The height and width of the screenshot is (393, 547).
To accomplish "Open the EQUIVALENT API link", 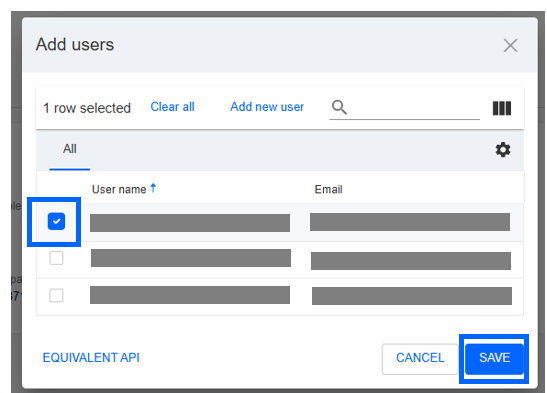I will click(91, 357).
